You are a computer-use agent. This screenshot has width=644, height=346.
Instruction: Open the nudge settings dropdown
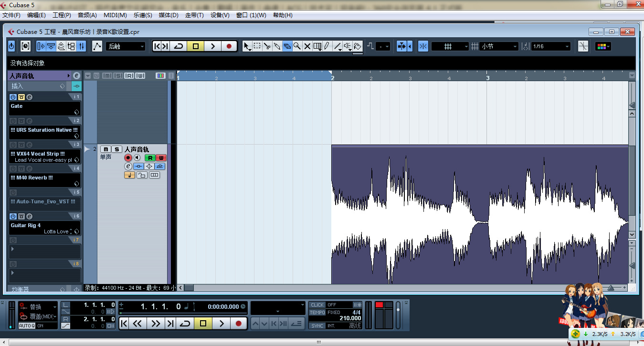[383, 46]
